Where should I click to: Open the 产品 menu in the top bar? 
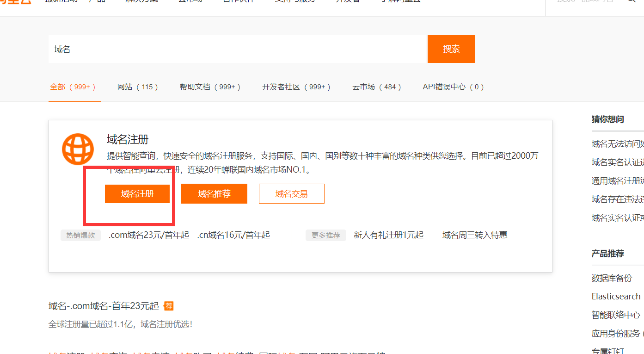(x=97, y=1)
